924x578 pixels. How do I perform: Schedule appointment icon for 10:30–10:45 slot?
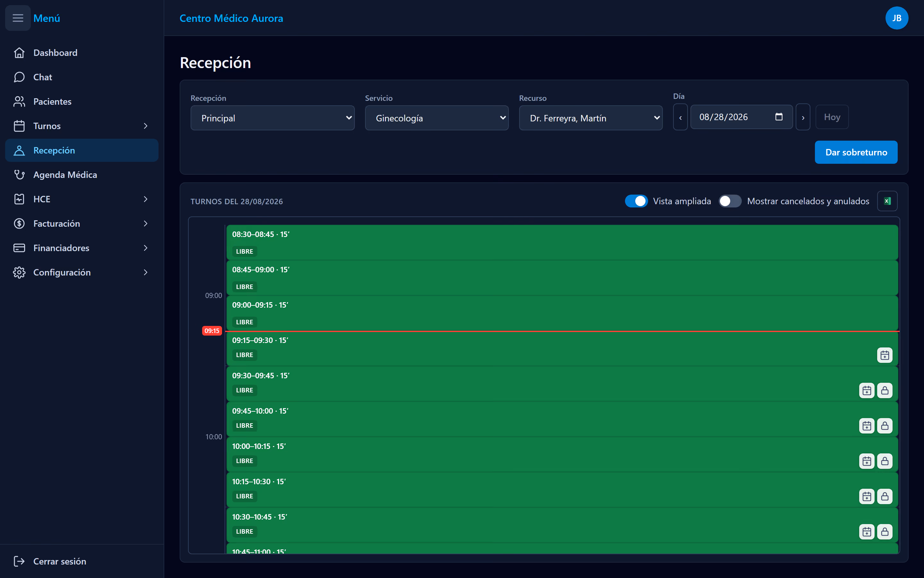pos(867,532)
